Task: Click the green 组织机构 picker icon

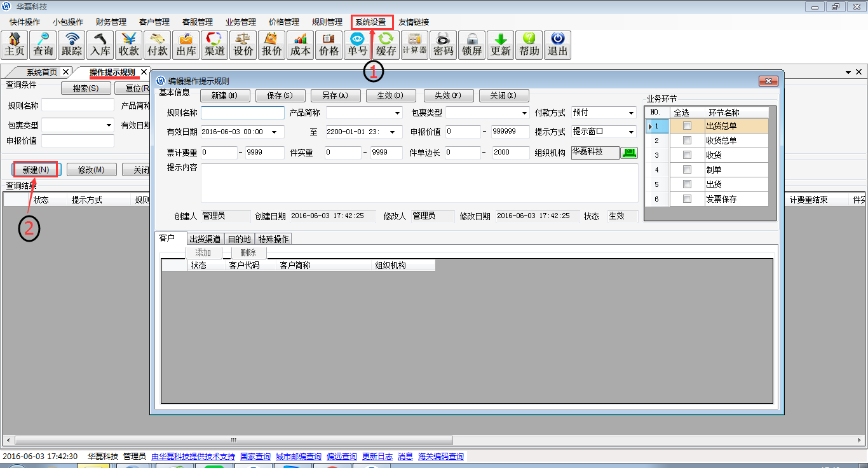Action: 628,153
